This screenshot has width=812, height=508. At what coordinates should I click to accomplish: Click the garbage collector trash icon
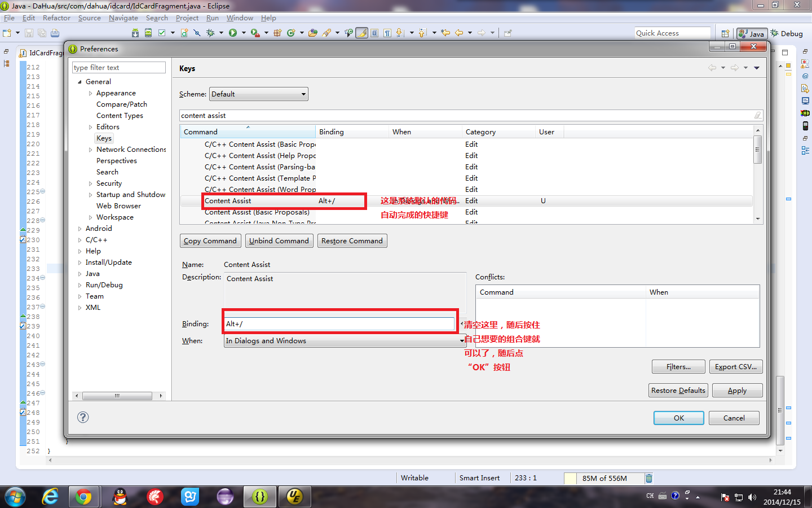click(x=649, y=478)
